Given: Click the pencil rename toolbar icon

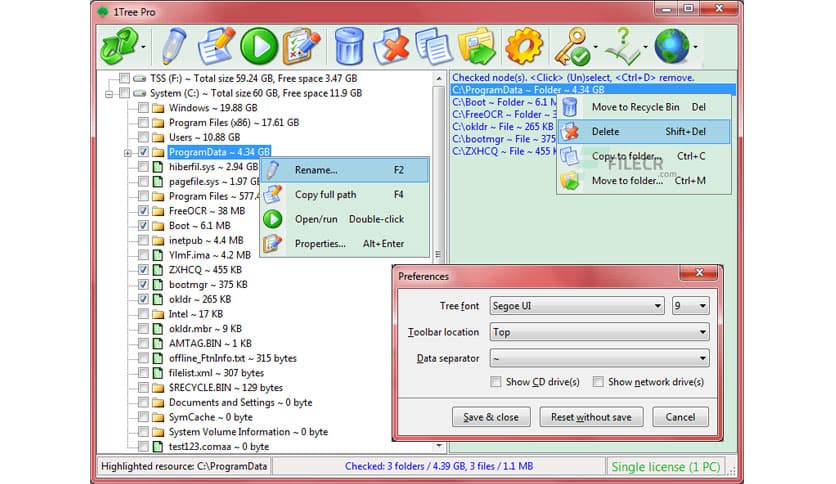Looking at the screenshot, I should click(173, 46).
